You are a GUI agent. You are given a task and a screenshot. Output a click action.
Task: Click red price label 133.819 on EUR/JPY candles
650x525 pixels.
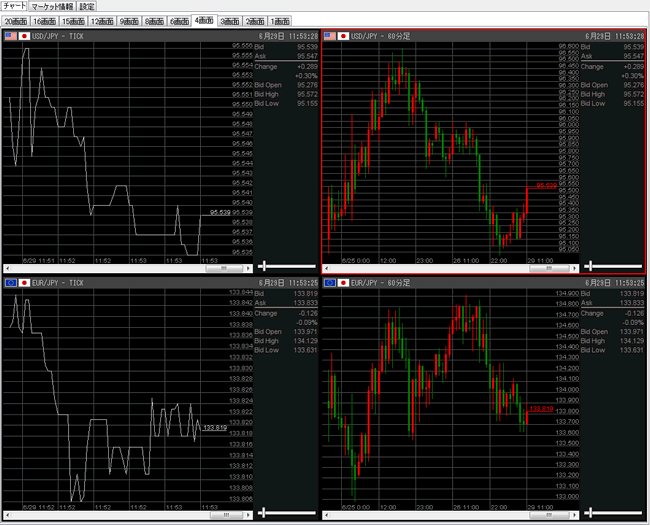541,409
